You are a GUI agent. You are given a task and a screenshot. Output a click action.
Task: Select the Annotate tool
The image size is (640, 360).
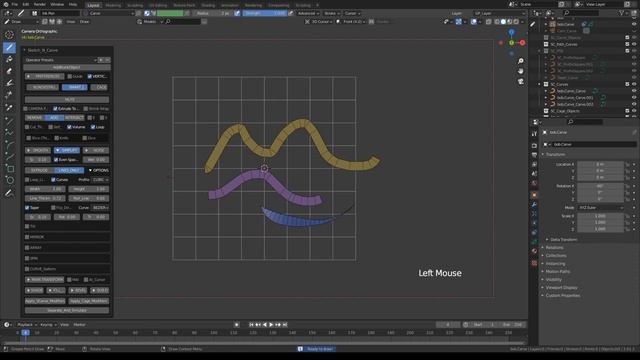point(9,193)
